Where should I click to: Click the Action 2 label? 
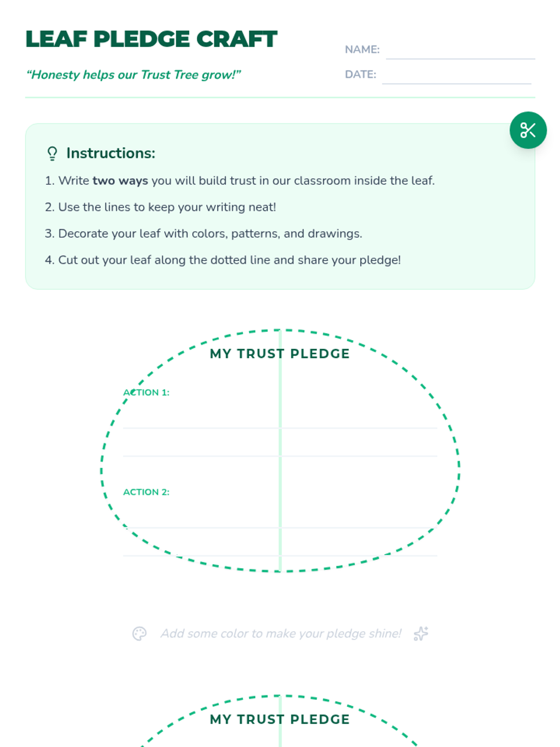(x=146, y=492)
